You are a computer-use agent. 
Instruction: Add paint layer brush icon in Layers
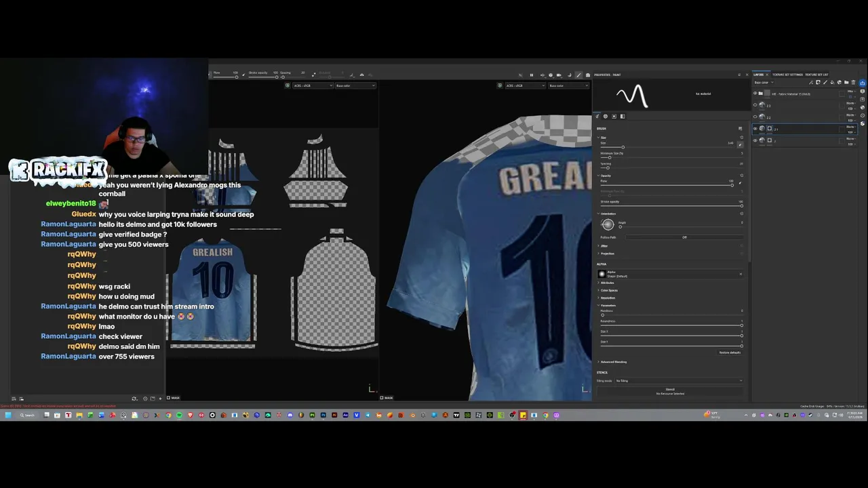pos(825,83)
